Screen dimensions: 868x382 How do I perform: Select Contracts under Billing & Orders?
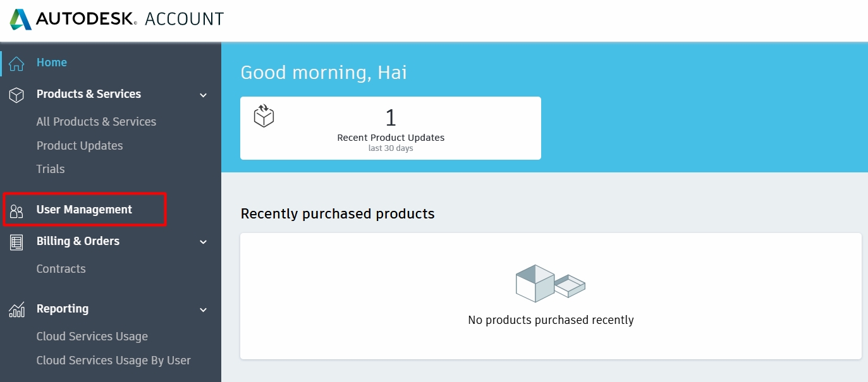61,269
